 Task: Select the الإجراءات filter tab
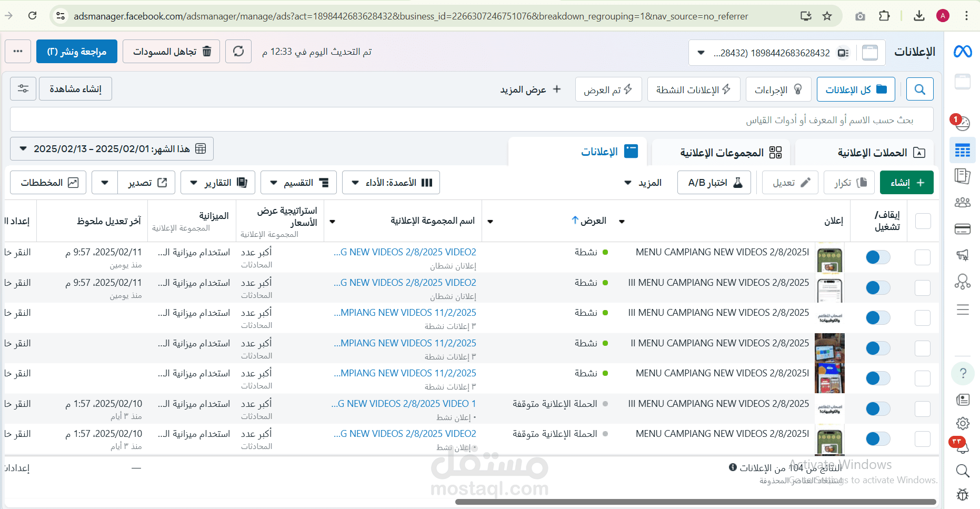(778, 89)
